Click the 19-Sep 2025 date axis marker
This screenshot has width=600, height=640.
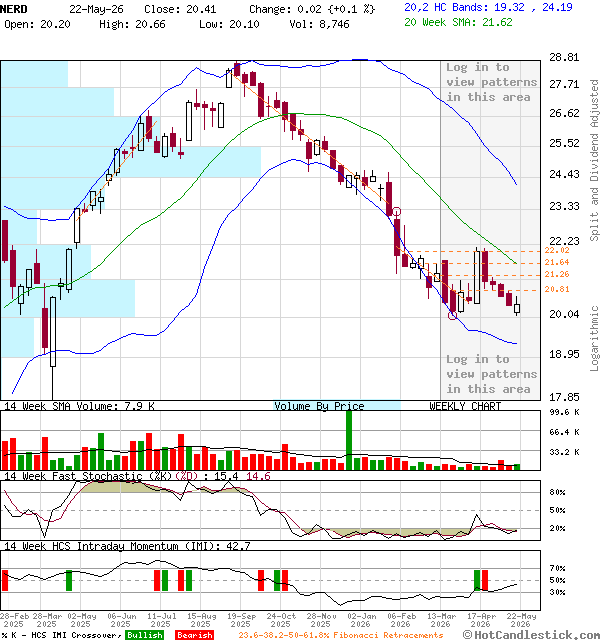[x=240, y=620]
